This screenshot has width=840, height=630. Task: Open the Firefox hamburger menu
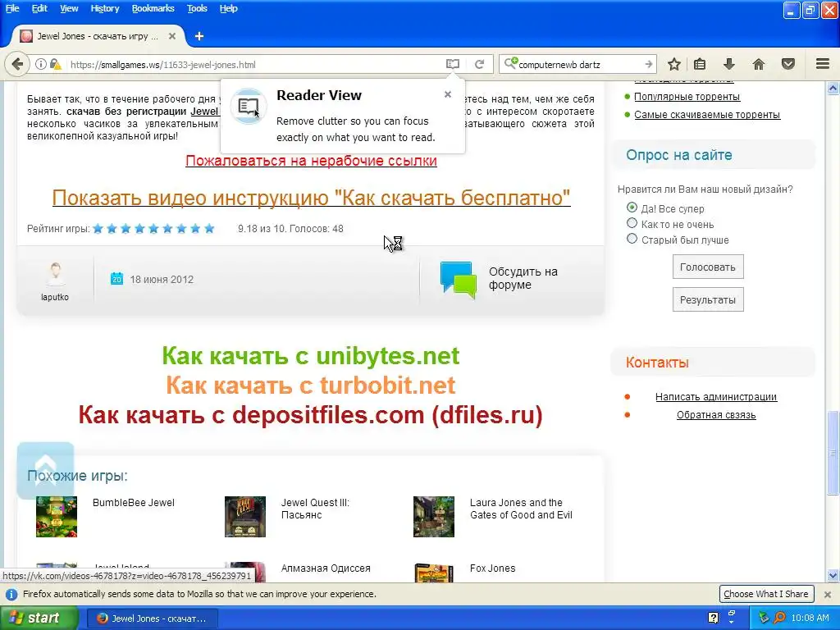tap(823, 64)
